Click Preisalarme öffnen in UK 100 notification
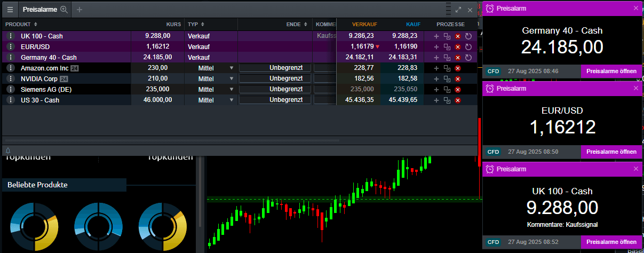The width and height of the screenshot is (644, 253). 611,242
